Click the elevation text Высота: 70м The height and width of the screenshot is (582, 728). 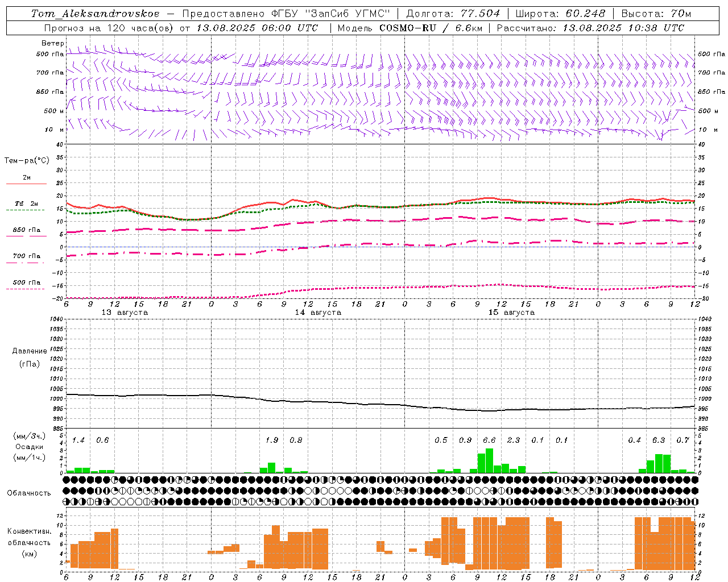656,14
